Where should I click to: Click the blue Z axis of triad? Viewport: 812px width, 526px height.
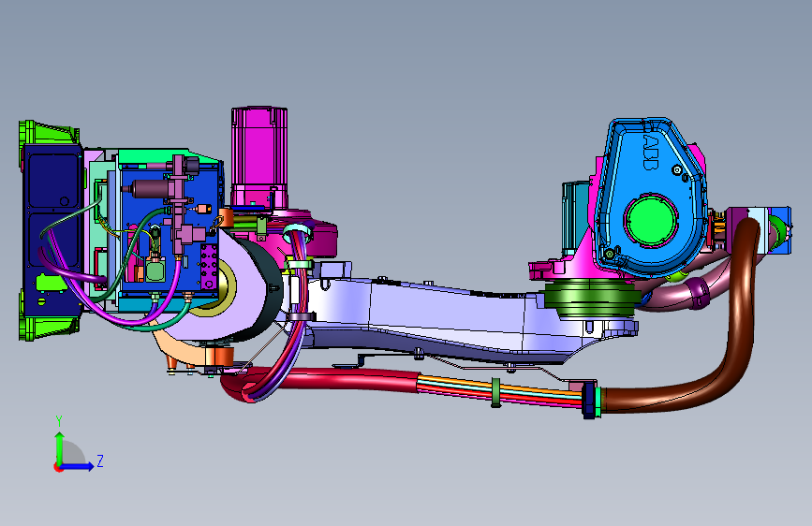click(77, 466)
